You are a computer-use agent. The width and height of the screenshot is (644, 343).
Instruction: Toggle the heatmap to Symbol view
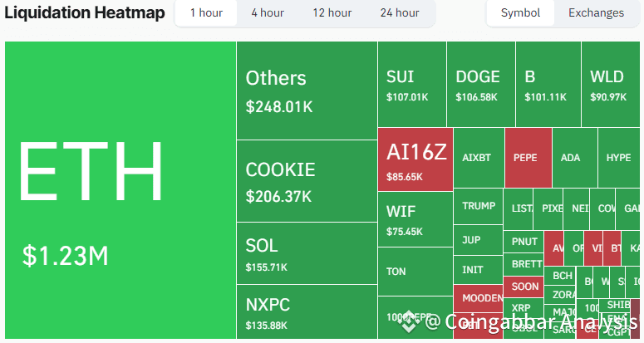[x=521, y=12]
